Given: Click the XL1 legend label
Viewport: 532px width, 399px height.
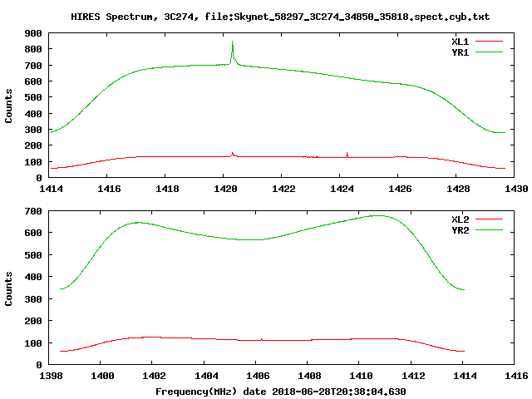Looking at the screenshot, I should click(460, 42).
